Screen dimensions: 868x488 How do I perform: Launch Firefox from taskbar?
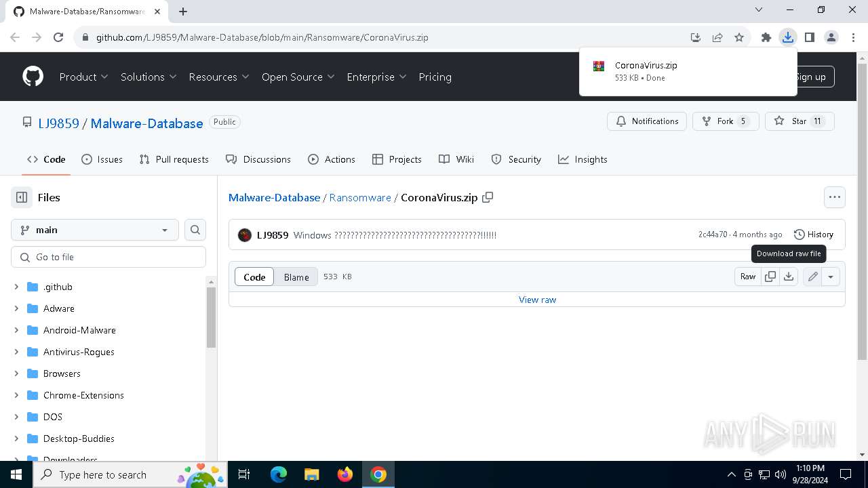pyautogui.click(x=345, y=474)
